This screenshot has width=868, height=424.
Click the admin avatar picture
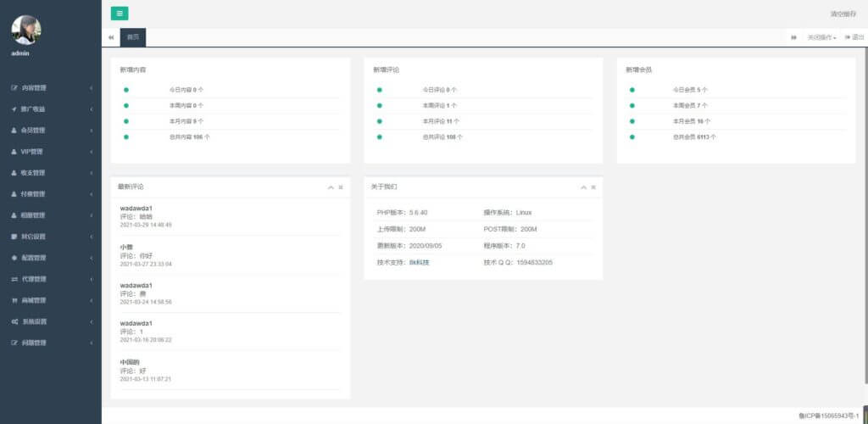[x=25, y=30]
